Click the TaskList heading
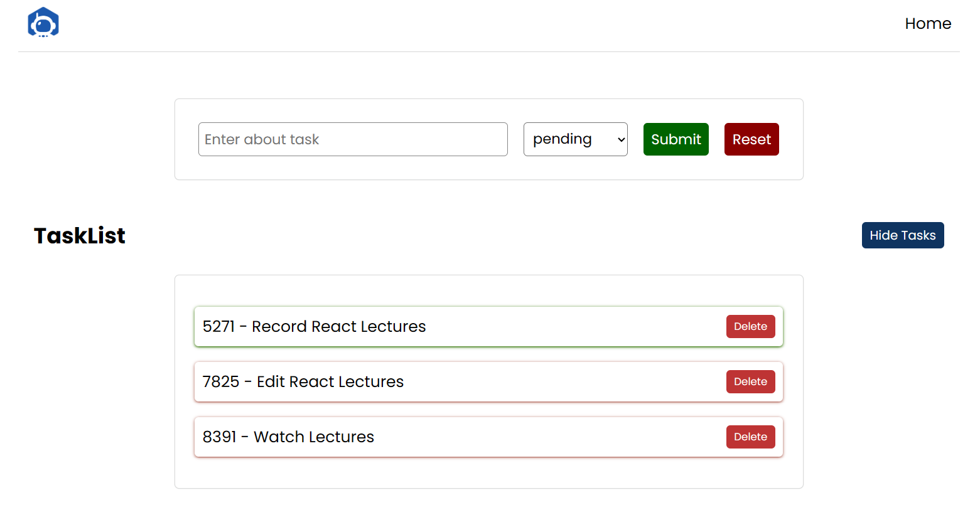The height and width of the screenshot is (515, 980). (79, 235)
